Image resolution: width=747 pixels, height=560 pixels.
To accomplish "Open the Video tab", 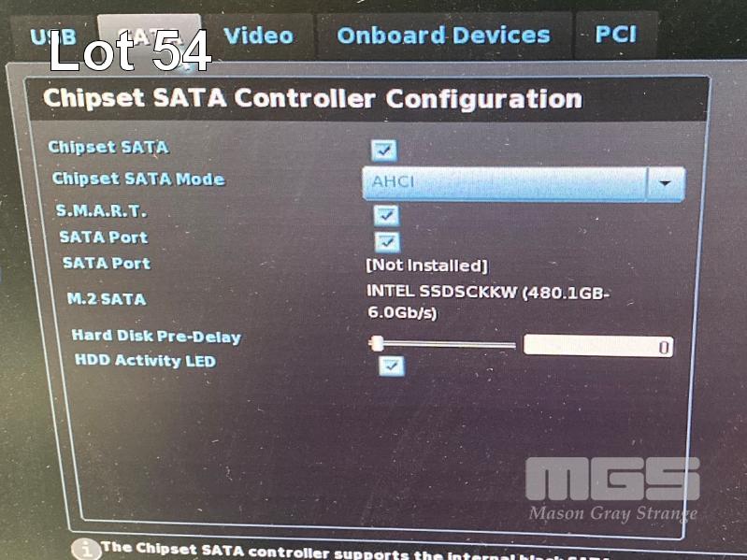I will (259, 36).
